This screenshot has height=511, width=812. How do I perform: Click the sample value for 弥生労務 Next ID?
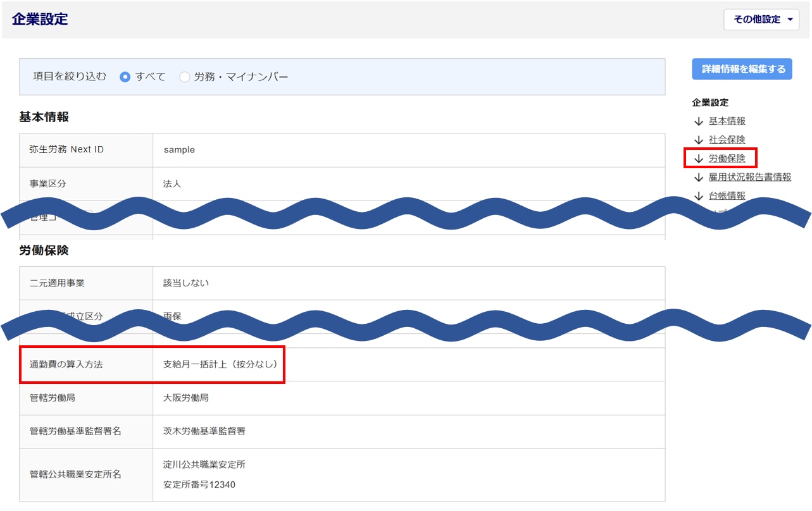click(x=179, y=150)
